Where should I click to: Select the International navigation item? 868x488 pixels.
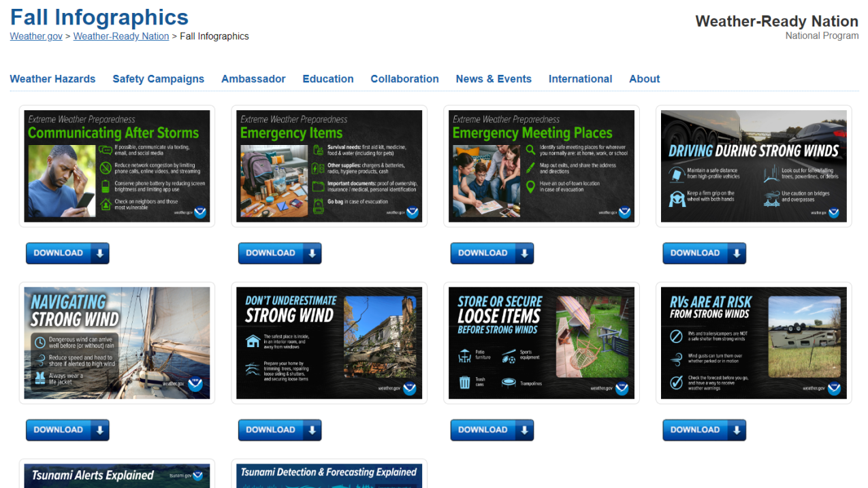click(580, 79)
